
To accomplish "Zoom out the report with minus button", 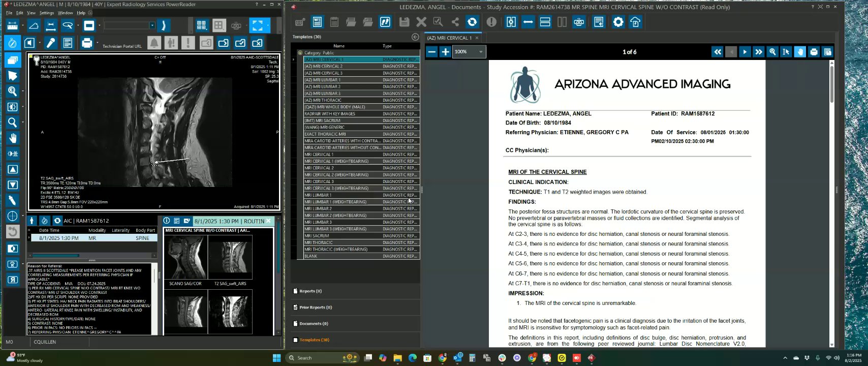I will tap(432, 52).
